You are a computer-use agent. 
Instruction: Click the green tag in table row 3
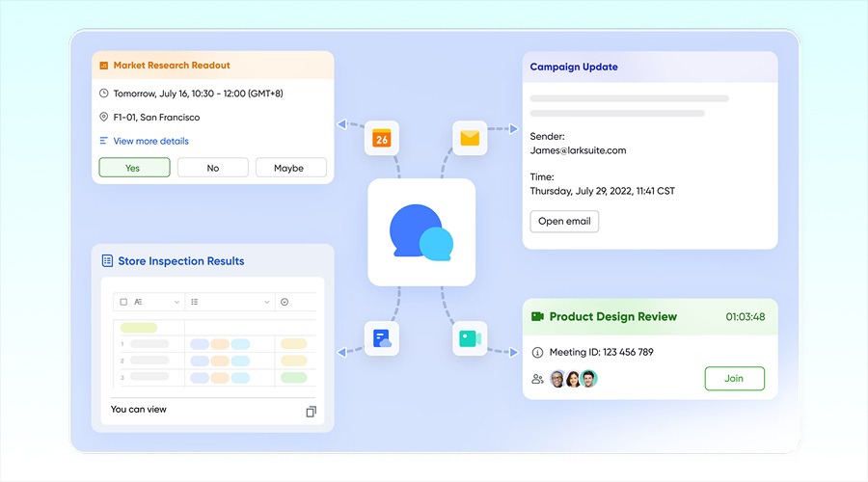293,378
